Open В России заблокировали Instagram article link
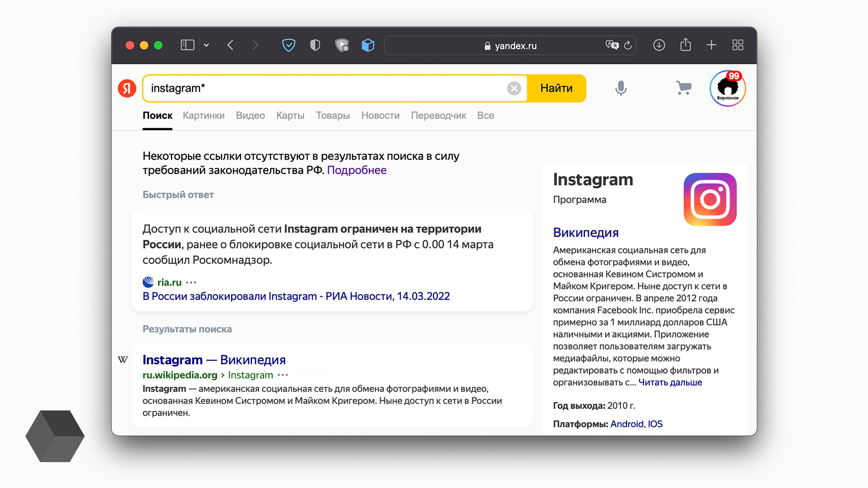Viewport: 868px width, 488px height. click(296, 296)
